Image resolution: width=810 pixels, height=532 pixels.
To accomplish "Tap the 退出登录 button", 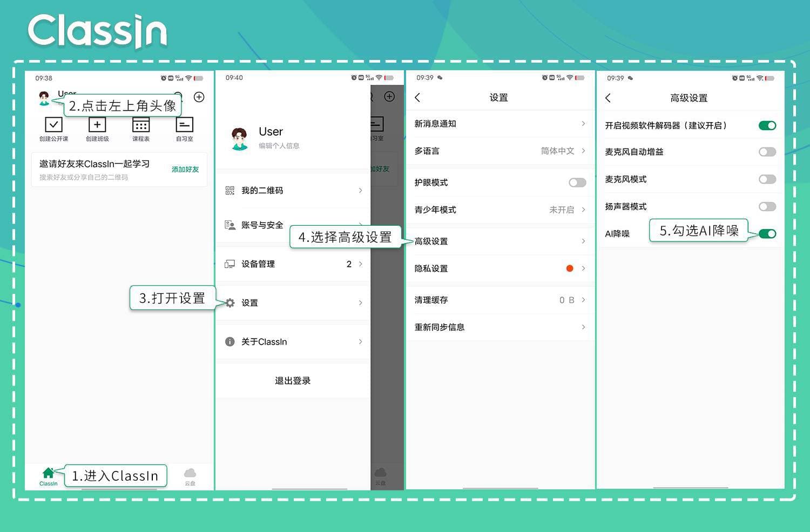I will 293,381.
